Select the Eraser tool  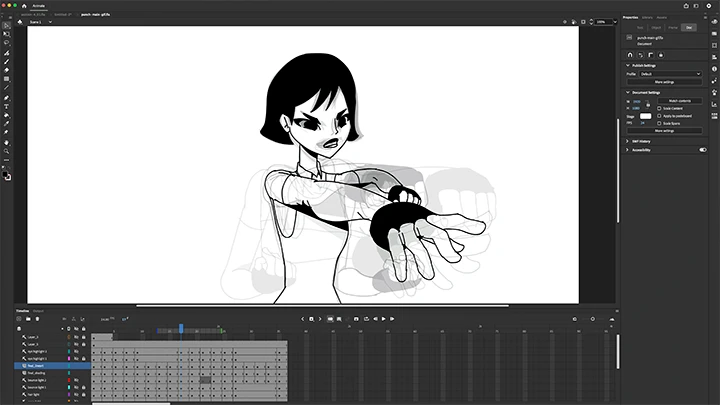point(6,70)
